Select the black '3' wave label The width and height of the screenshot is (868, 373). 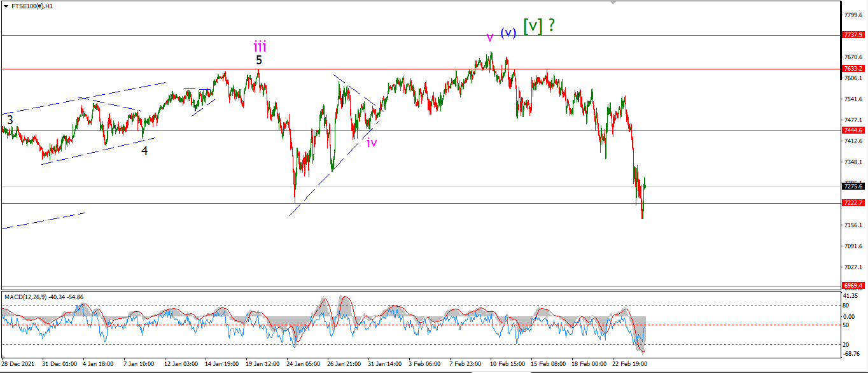pyautogui.click(x=10, y=119)
